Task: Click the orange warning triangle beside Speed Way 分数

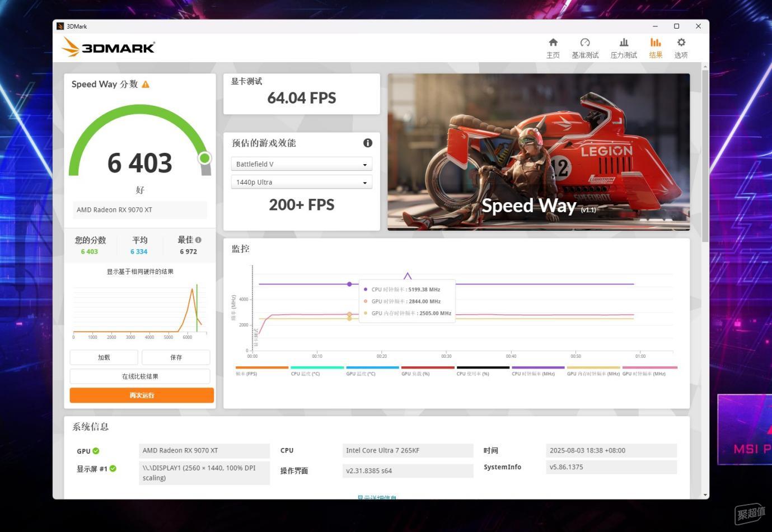Action: (x=146, y=85)
